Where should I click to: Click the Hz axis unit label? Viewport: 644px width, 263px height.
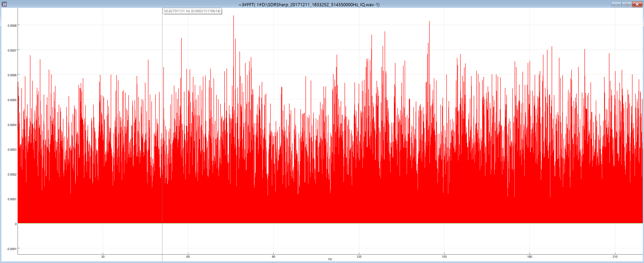click(330, 259)
